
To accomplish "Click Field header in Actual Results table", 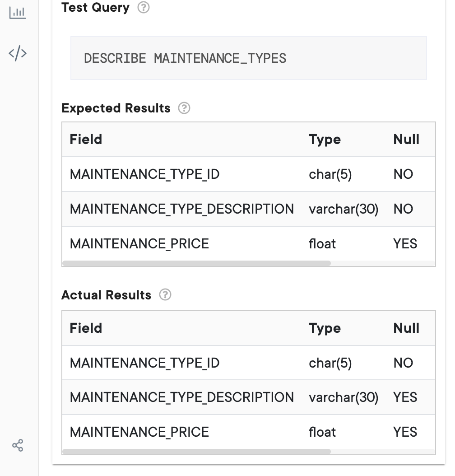I will pyautogui.click(x=86, y=328).
